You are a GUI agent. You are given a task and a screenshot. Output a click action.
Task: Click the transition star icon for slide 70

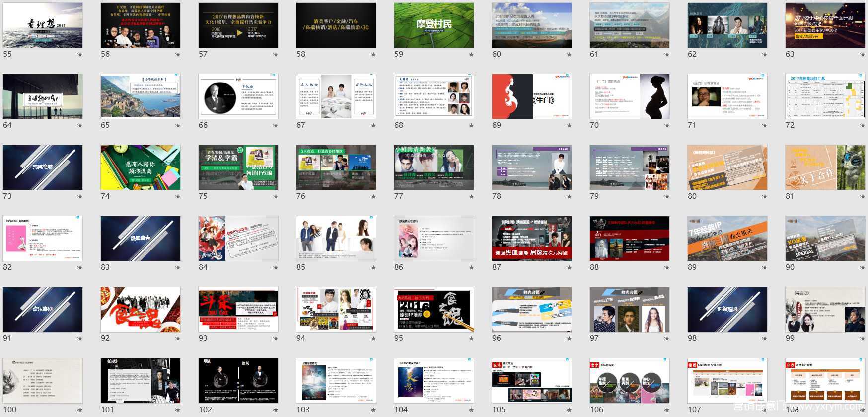click(x=667, y=126)
